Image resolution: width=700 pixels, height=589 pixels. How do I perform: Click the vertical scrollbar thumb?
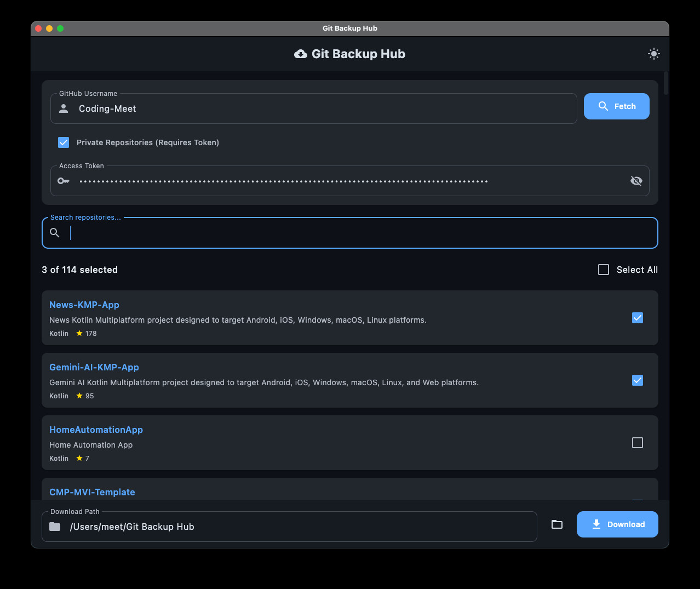(666, 83)
